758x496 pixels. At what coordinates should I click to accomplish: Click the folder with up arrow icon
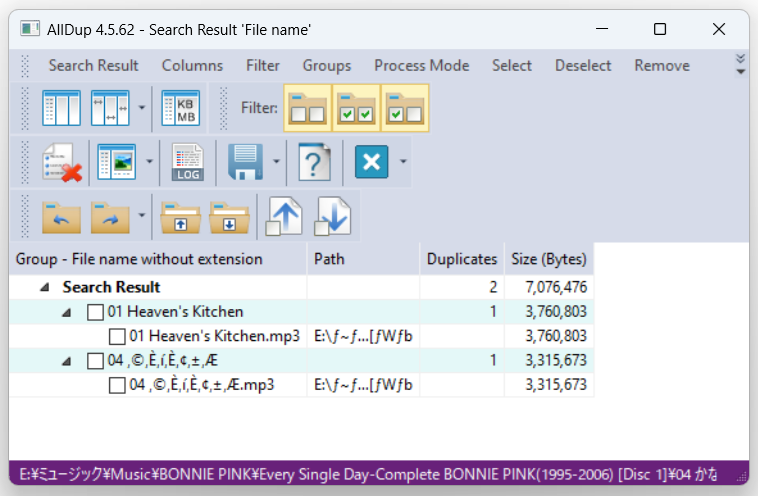[180, 218]
